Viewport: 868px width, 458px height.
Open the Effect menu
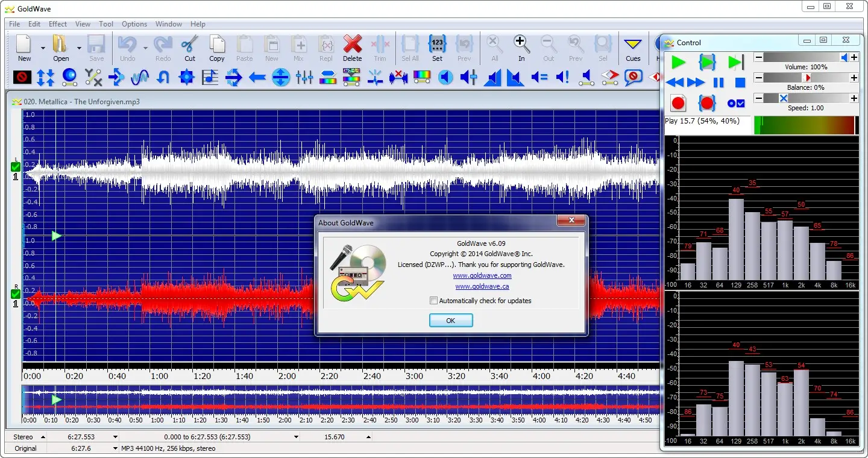pyautogui.click(x=58, y=24)
